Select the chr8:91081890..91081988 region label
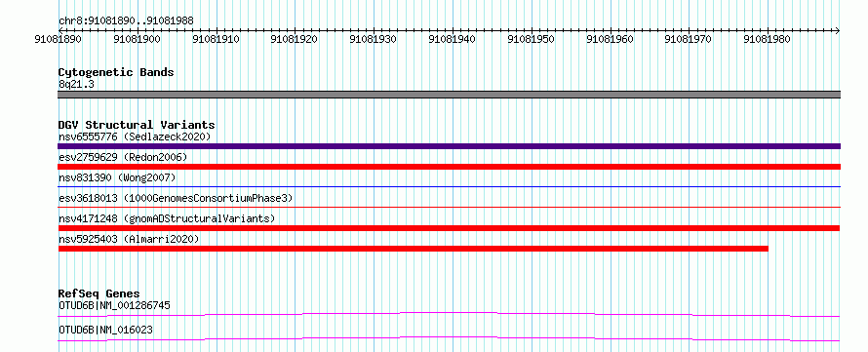This screenshot has height=352, width=868. tap(126, 20)
